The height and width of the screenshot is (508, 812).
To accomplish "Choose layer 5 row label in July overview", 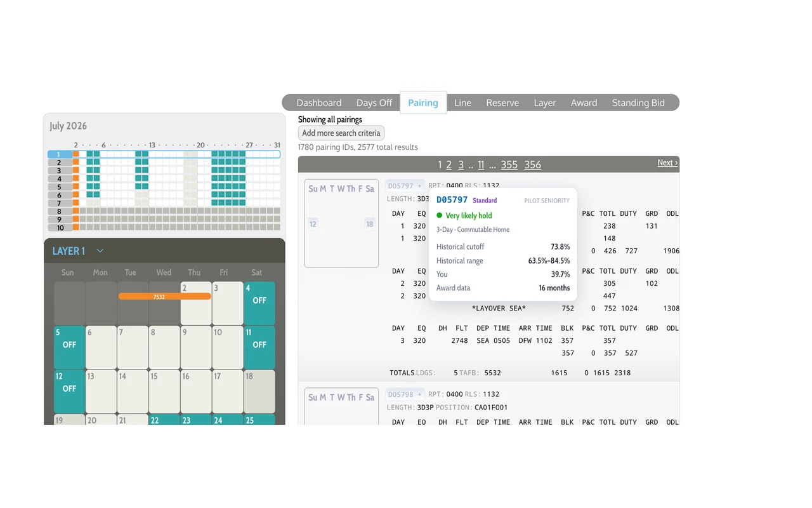I will 60,187.
